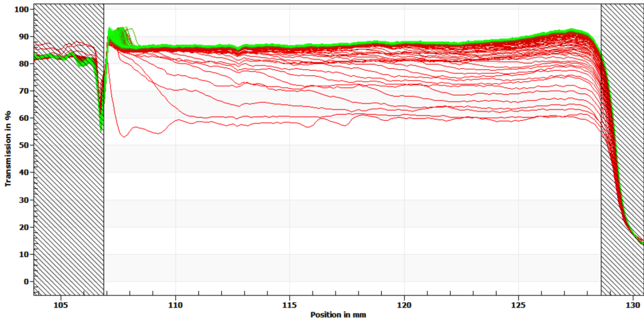Click the 0 tick label on y-axis
Viewport: 644px width, 327px height.
point(27,282)
